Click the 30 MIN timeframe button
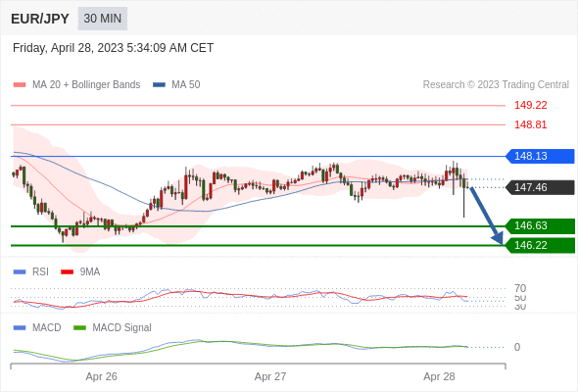 pos(103,19)
